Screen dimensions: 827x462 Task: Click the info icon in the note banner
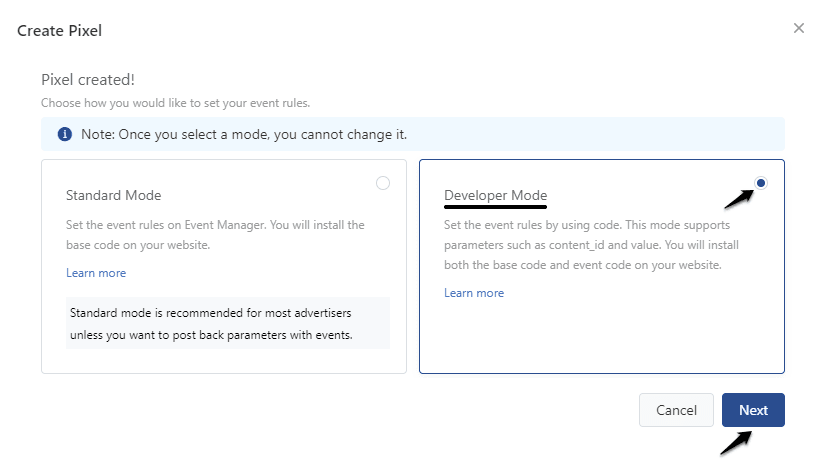pos(65,134)
